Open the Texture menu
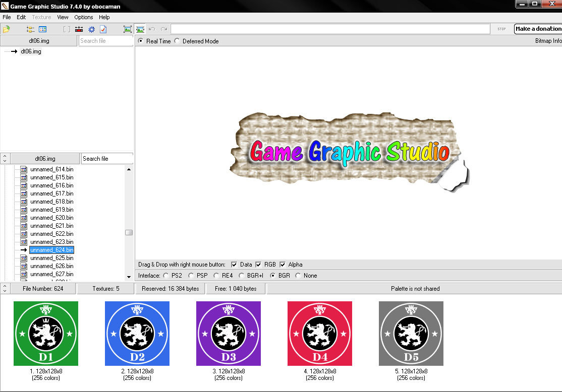The width and height of the screenshot is (562, 392). point(41,17)
